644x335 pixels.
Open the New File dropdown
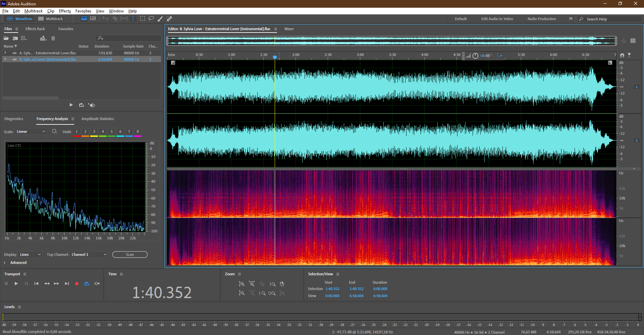[x=24, y=38]
